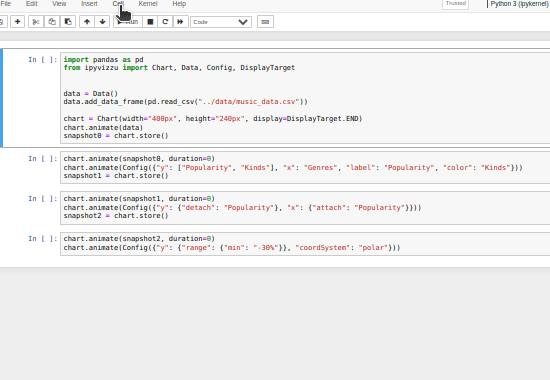Click the prompt beside the snapshot2 cell

point(42,239)
